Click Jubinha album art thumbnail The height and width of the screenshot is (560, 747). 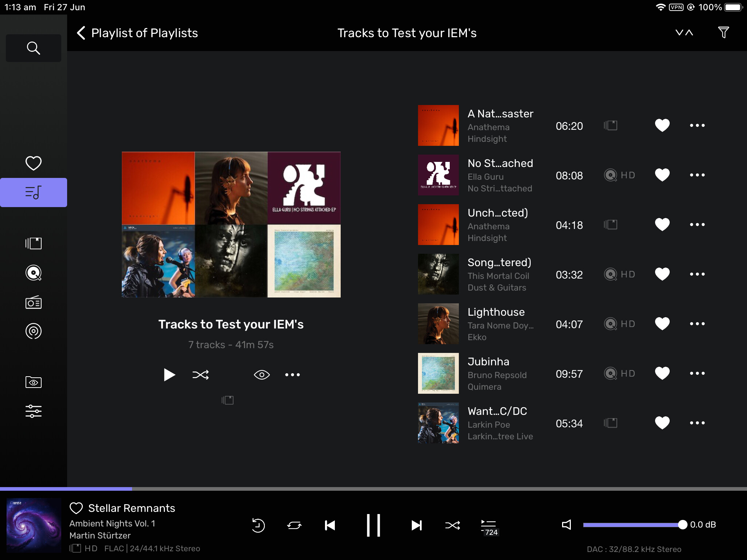pos(438,373)
